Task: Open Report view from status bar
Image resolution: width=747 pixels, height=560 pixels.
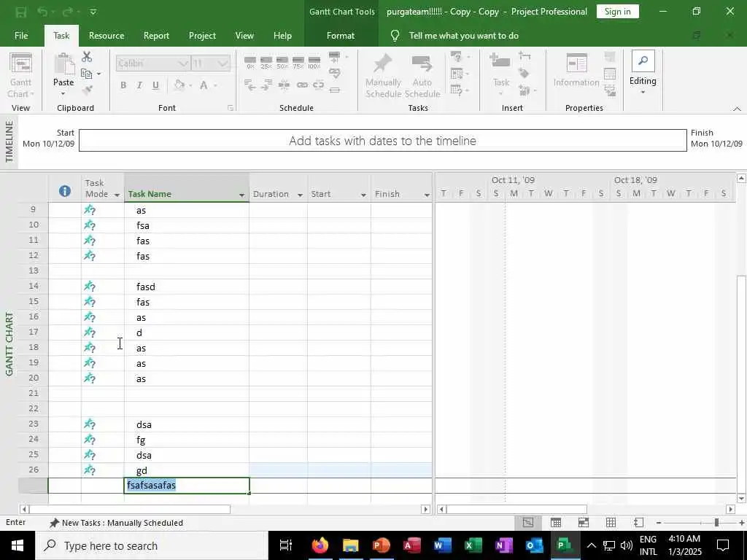Action: tap(638, 522)
